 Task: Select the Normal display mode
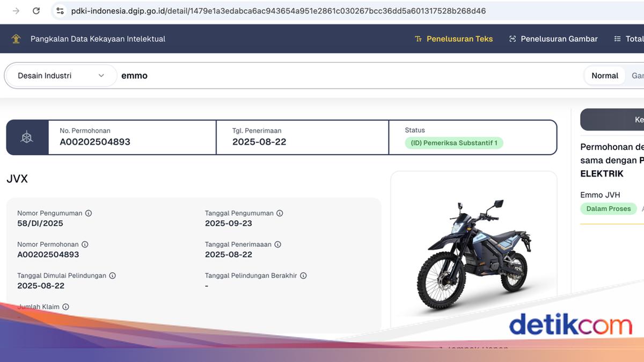click(x=604, y=75)
